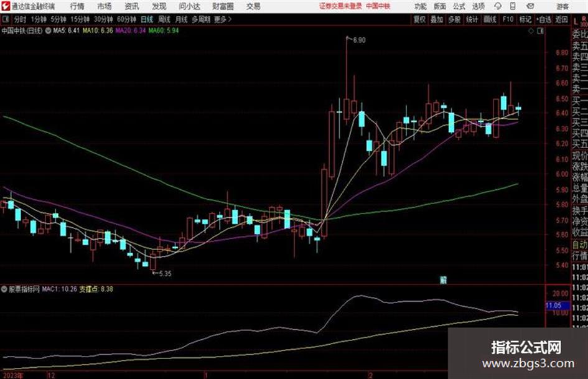
Task: Open the F10 company info button
Action: pos(508,19)
